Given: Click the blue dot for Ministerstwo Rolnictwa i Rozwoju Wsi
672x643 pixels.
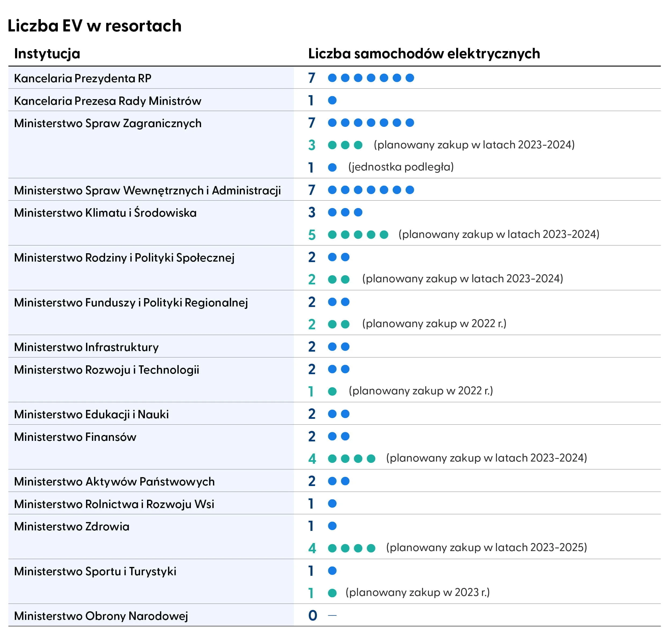Looking at the screenshot, I should [x=332, y=503].
